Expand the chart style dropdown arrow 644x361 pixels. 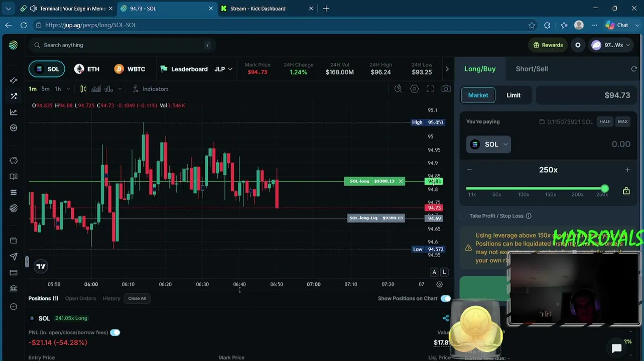click(119, 89)
